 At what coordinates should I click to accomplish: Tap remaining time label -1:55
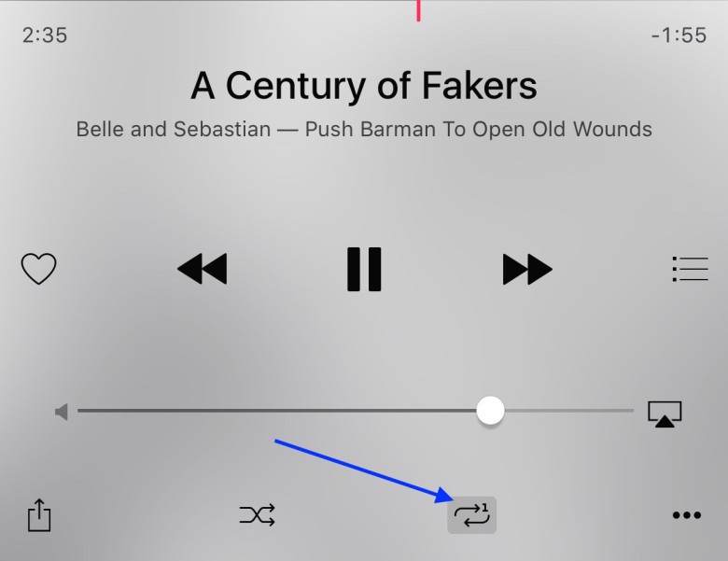[x=679, y=35]
